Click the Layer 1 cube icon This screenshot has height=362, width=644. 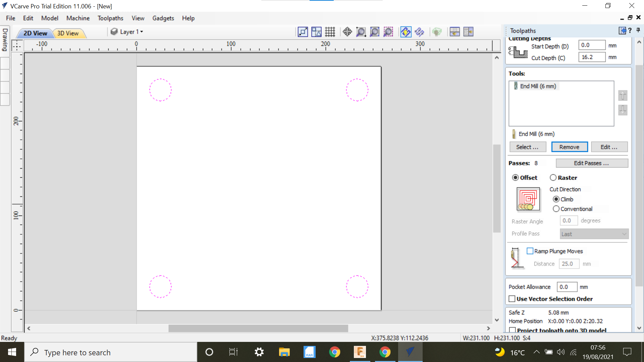coord(114,32)
